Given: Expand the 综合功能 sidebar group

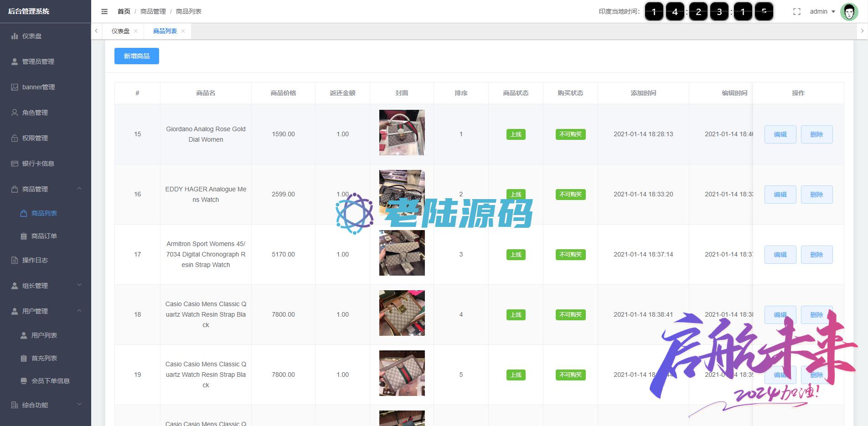Looking at the screenshot, I should (46, 405).
